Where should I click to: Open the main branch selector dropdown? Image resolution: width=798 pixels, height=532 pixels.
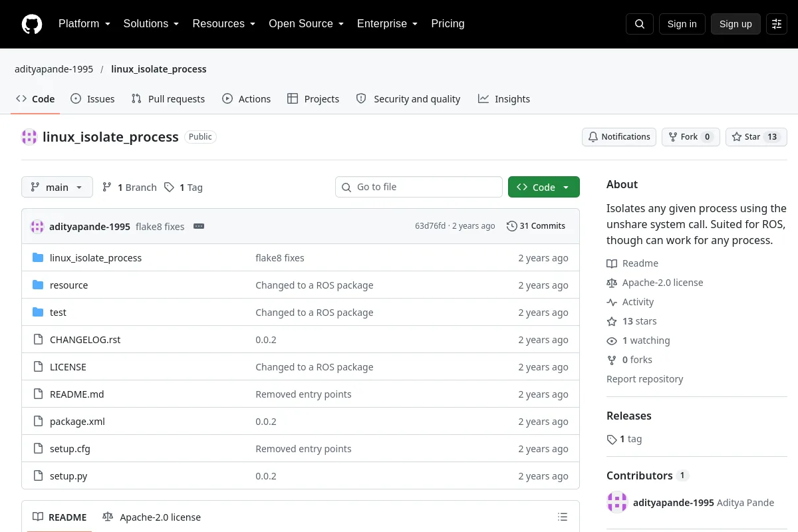click(x=57, y=187)
